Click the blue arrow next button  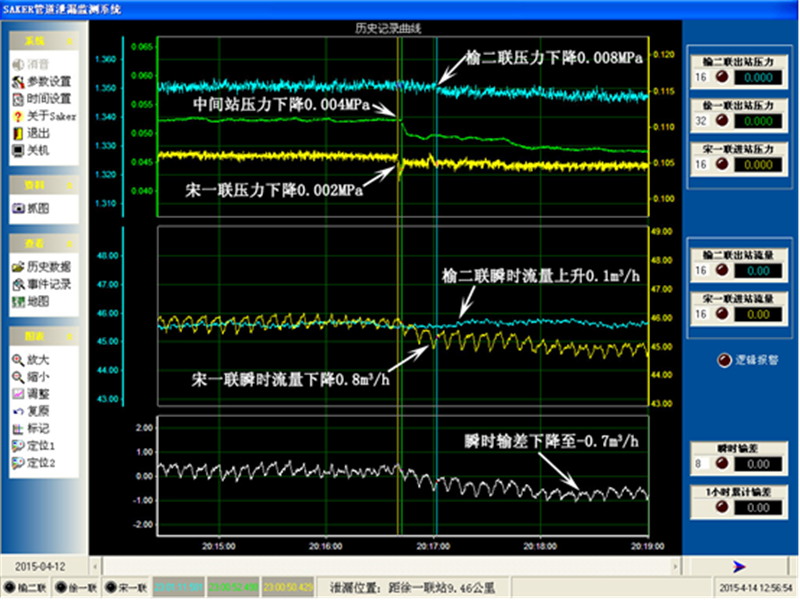point(738,566)
